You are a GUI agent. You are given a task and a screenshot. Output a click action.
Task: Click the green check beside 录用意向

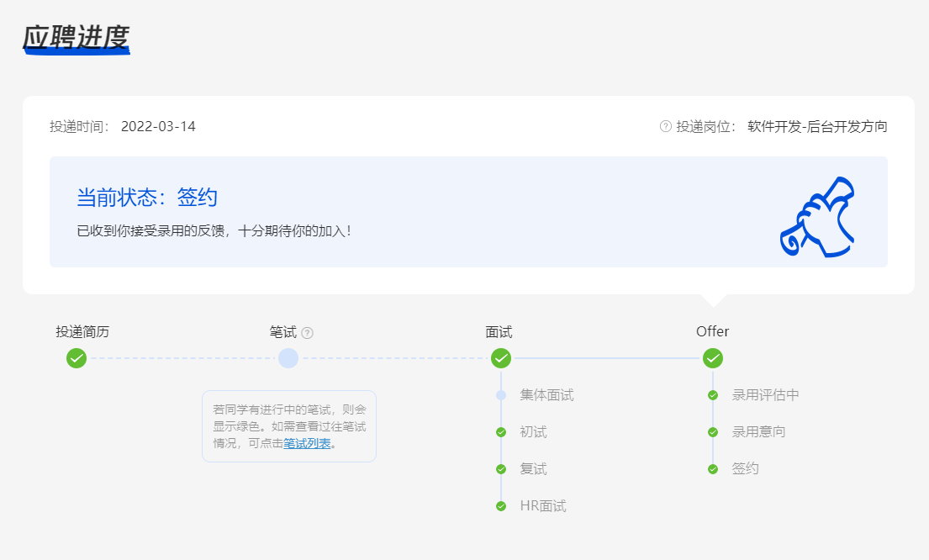[x=713, y=432]
